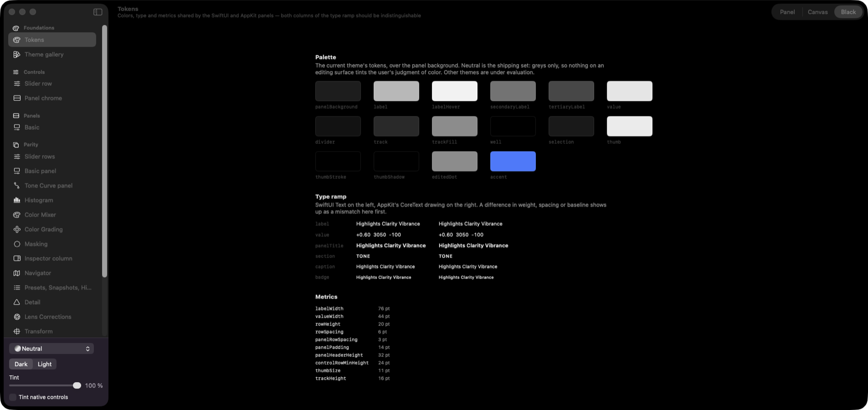Click the Color Mixer palette icon
Image resolution: width=868 pixels, height=410 pixels.
tap(17, 215)
